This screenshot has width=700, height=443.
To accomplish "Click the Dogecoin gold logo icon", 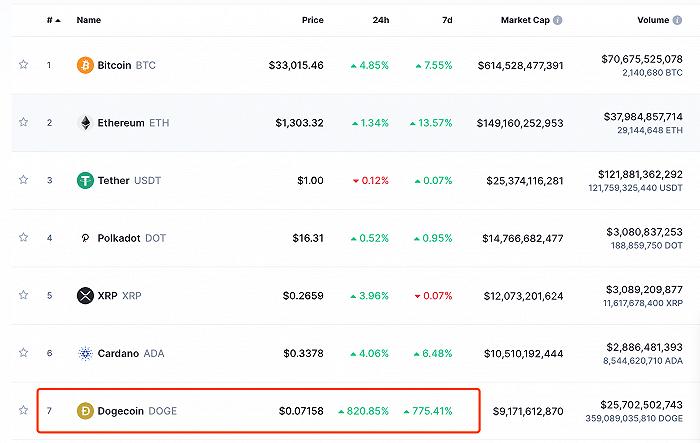I will pos(85,410).
